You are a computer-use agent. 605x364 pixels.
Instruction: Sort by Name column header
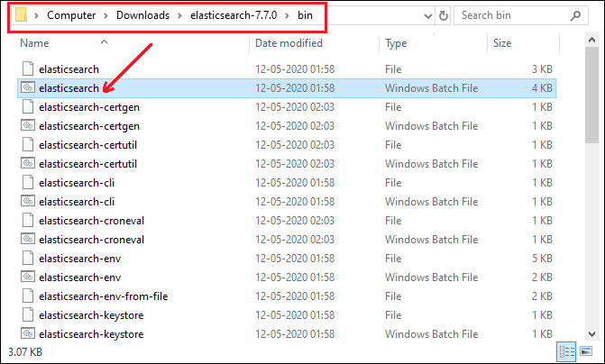point(34,43)
